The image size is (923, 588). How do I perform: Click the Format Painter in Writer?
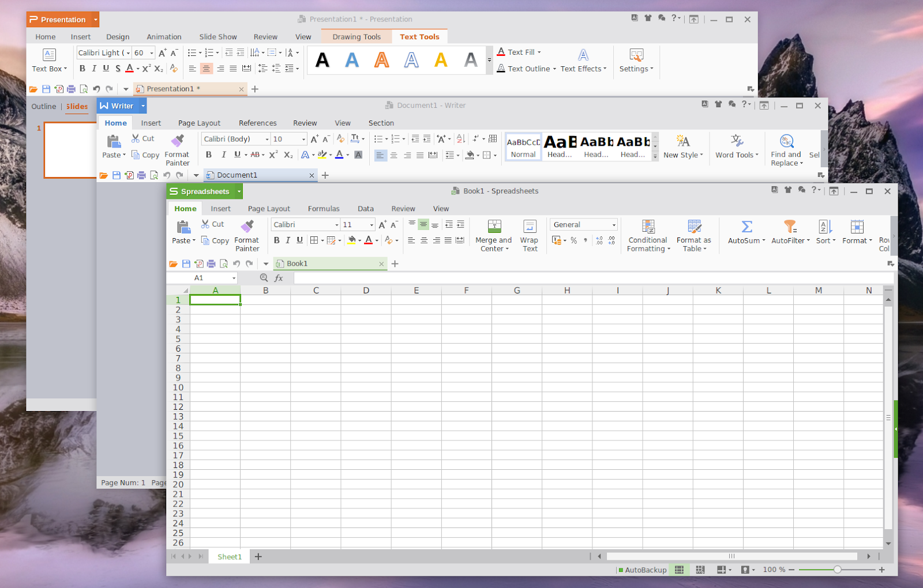(177, 141)
